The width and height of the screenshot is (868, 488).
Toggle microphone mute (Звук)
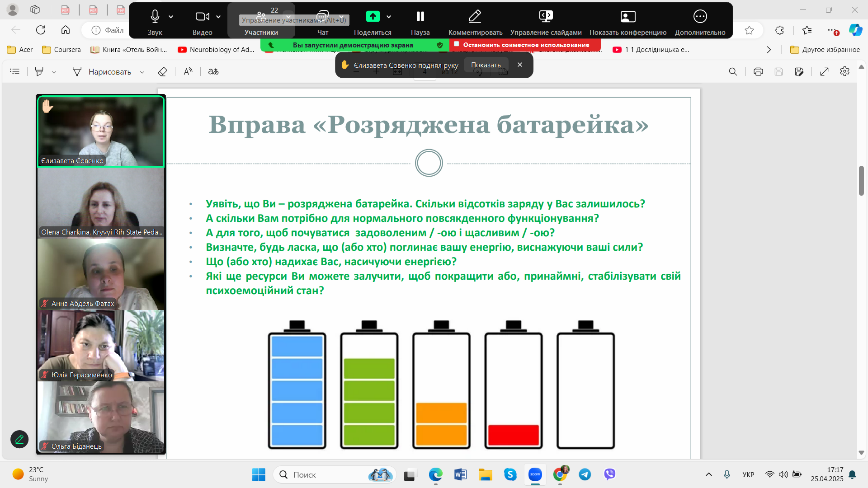[x=155, y=17]
